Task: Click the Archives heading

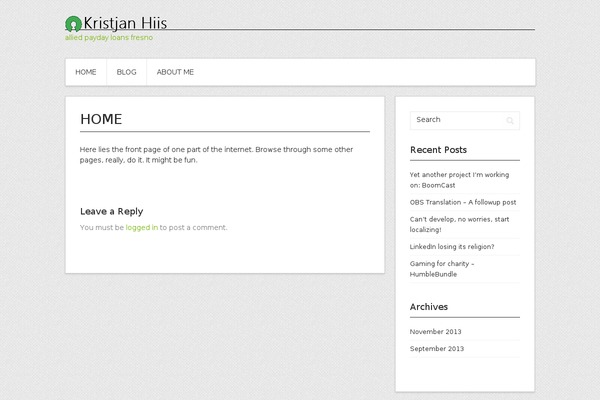Action: (429, 307)
